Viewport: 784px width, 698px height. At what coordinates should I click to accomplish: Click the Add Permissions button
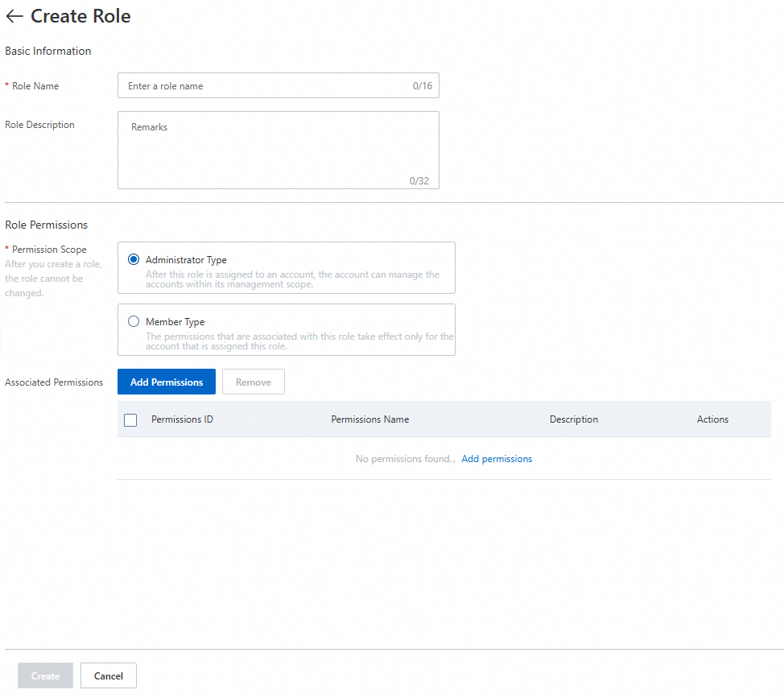[x=167, y=382]
